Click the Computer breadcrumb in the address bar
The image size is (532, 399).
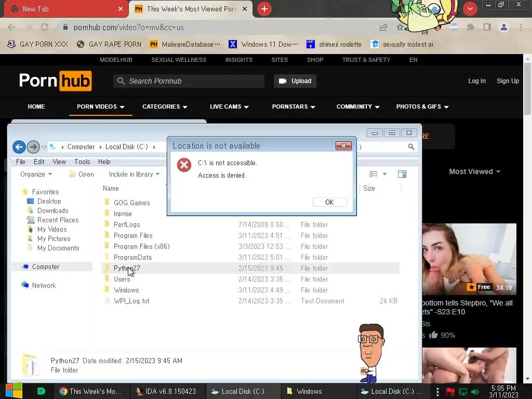point(81,147)
